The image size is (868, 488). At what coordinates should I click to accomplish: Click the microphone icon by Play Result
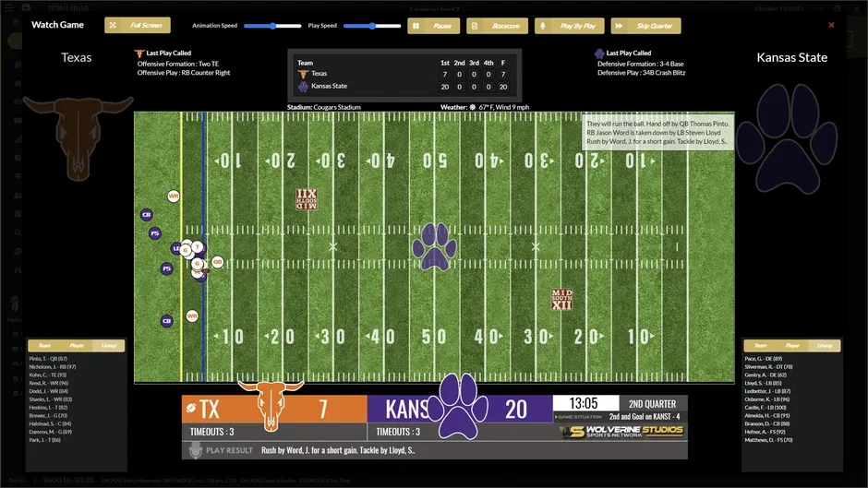coord(195,450)
